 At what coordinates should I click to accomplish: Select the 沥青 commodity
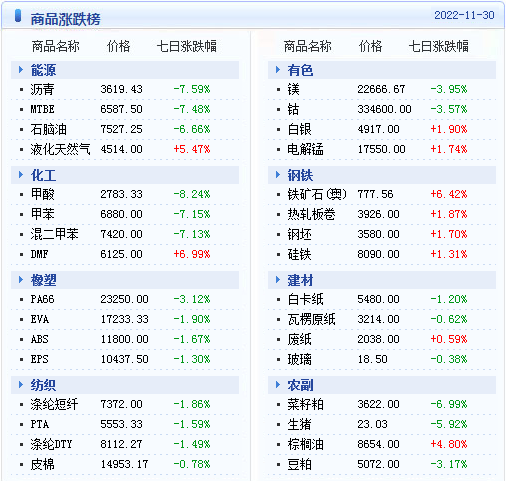tap(42, 89)
